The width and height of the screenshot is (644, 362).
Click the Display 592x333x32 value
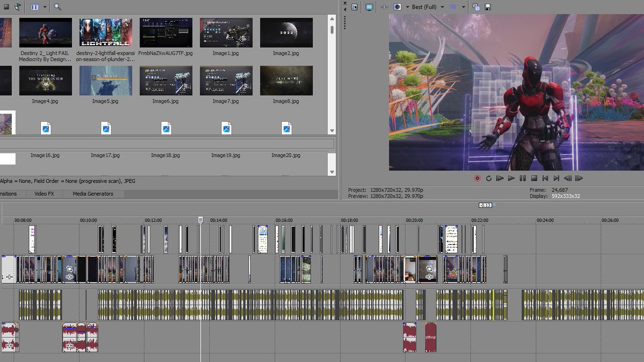(x=566, y=196)
